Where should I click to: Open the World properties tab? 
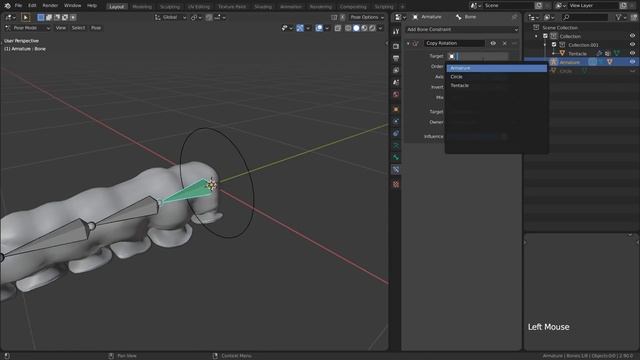pyautogui.click(x=396, y=94)
